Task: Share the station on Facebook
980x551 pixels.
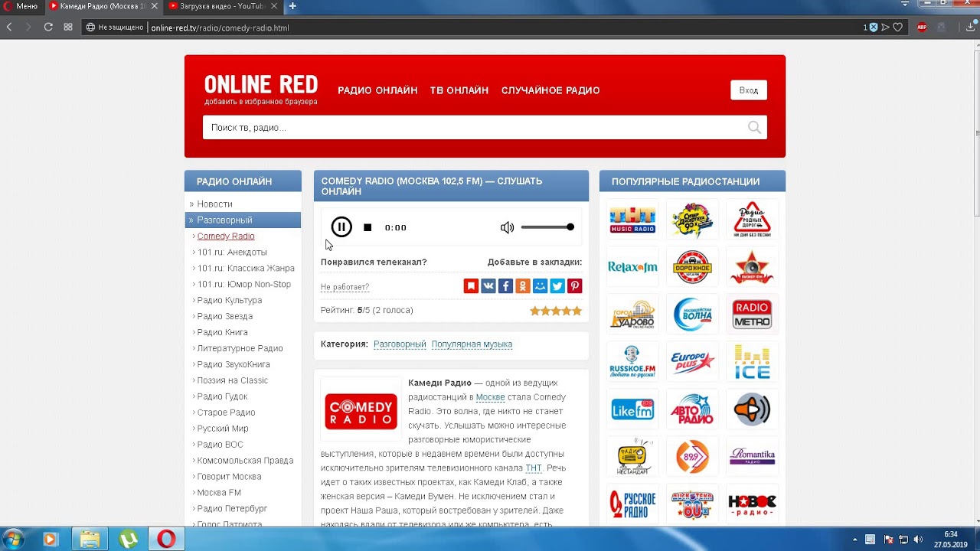Action: tap(505, 286)
